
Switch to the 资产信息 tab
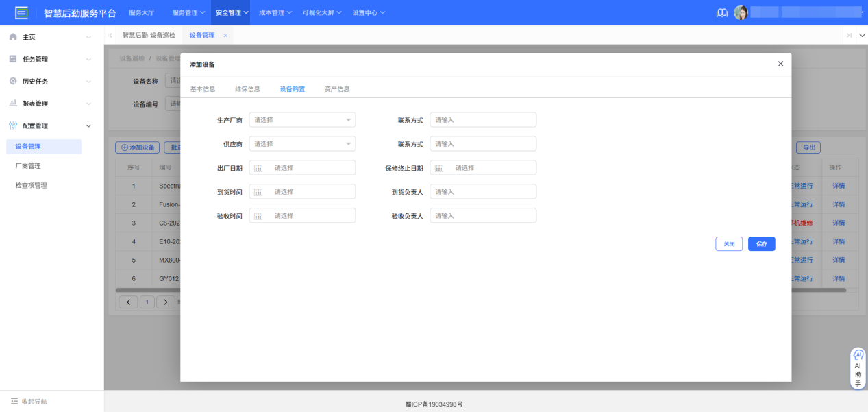tap(337, 88)
